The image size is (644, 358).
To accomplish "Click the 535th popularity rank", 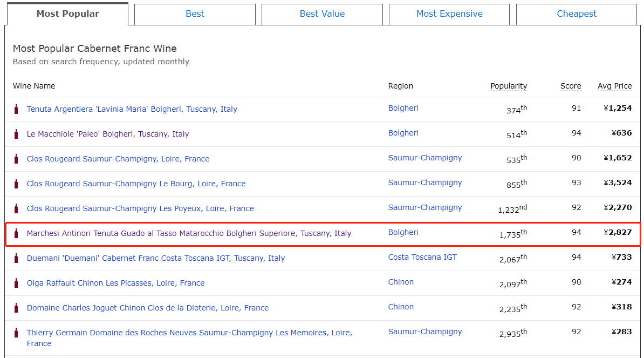I will tap(516, 159).
